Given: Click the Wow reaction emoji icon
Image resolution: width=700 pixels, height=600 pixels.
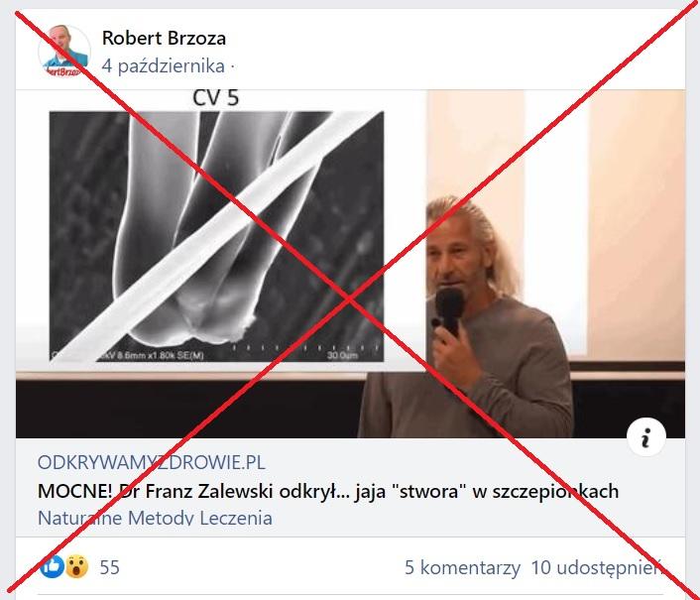Looking at the screenshot, I should point(76,566).
